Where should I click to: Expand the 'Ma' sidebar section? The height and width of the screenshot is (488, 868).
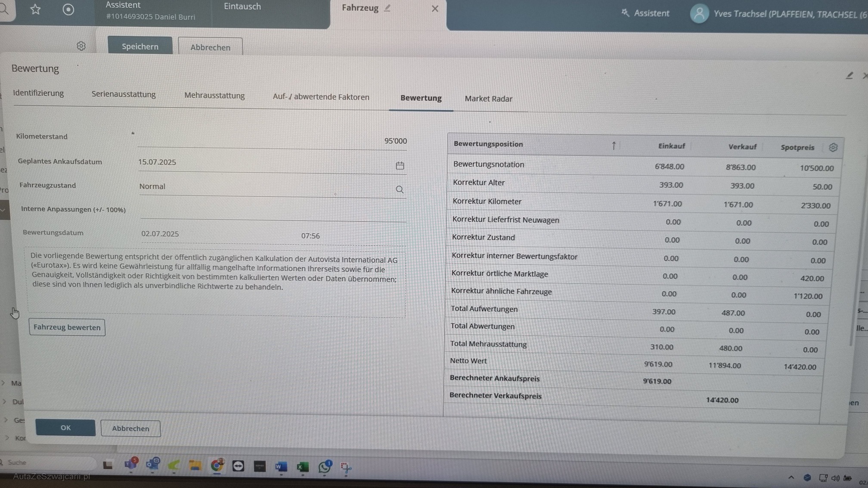[3, 383]
